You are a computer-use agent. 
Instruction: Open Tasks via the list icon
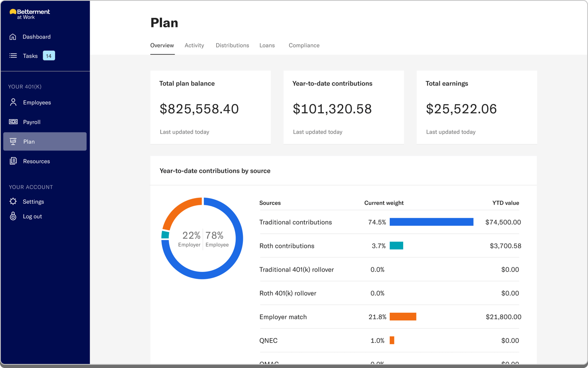click(13, 56)
